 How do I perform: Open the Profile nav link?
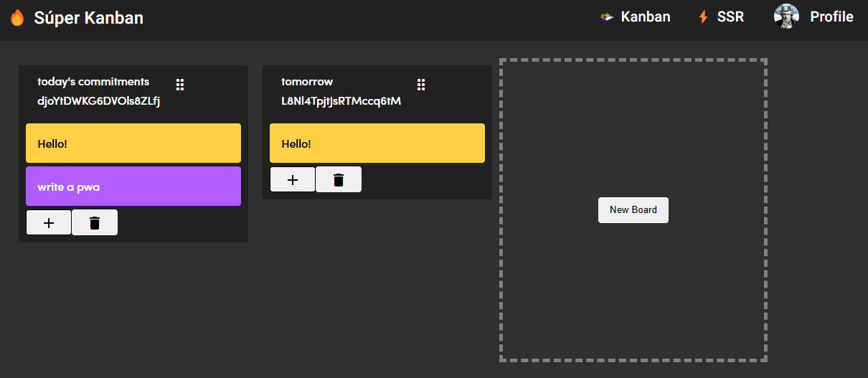[x=831, y=16]
